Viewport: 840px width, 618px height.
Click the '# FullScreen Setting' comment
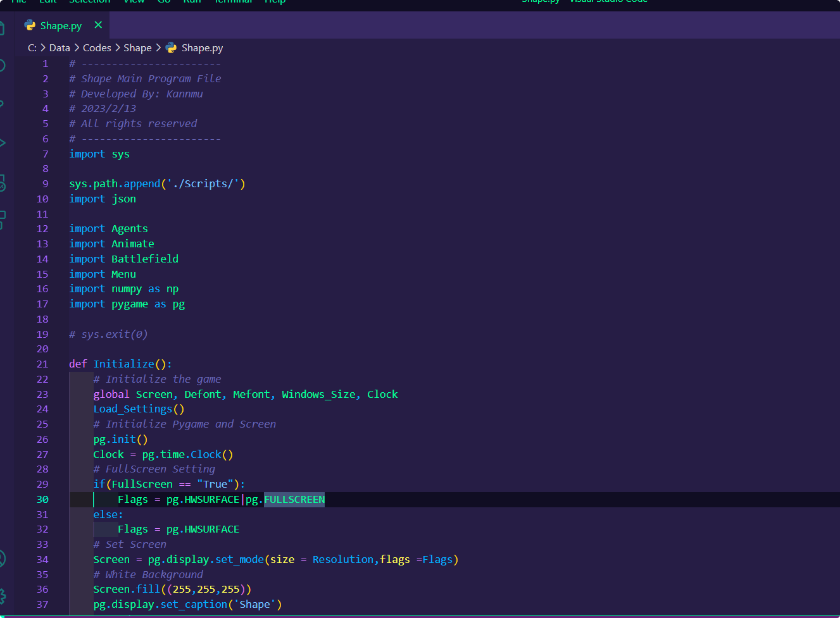coord(154,469)
